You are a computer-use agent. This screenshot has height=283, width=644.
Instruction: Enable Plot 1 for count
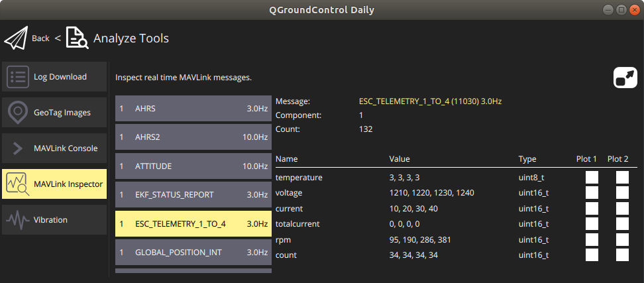click(x=592, y=255)
